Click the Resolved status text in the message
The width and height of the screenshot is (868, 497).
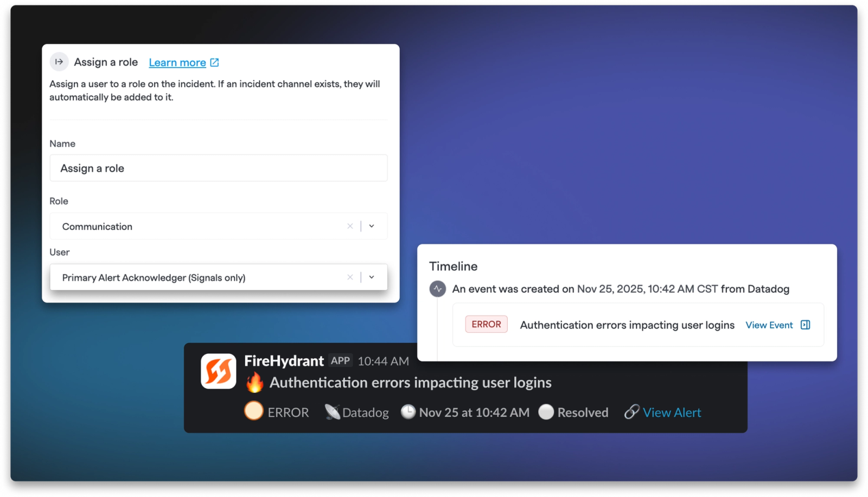pyautogui.click(x=583, y=412)
